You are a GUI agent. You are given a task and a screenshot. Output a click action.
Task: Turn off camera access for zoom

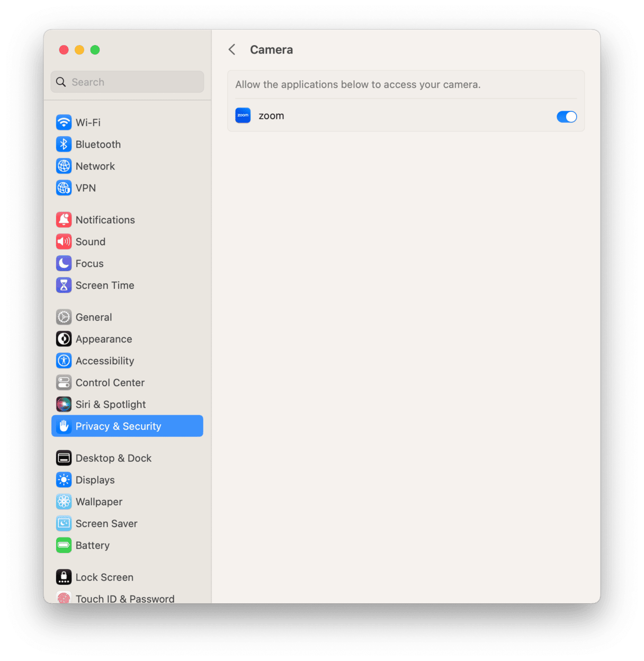coord(567,117)
